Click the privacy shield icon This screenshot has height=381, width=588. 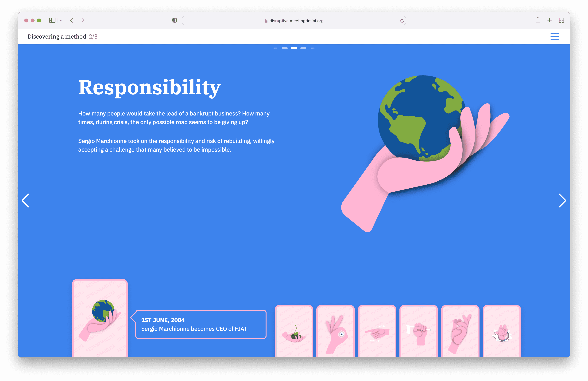tap(174, 20)
